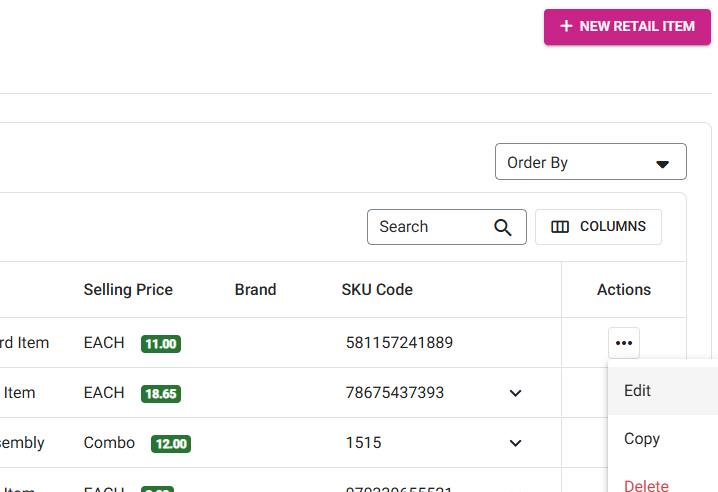Select Copy in the actions menu
The image size is (718, 492).
coord(642,439)
